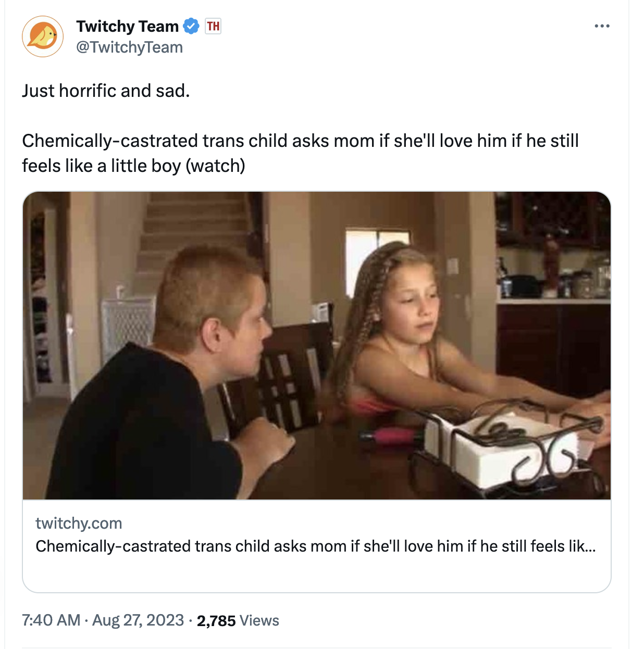Open the link preview image
Viewport: 644px width, 649px height.
click(x=317, y=345)
